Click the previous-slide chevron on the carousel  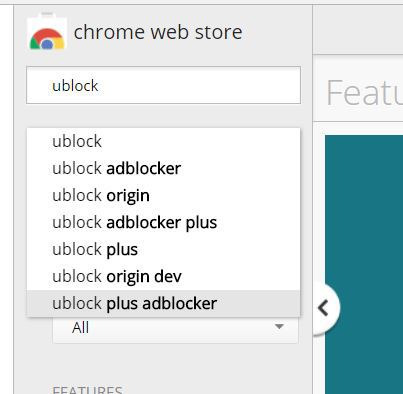323,308
